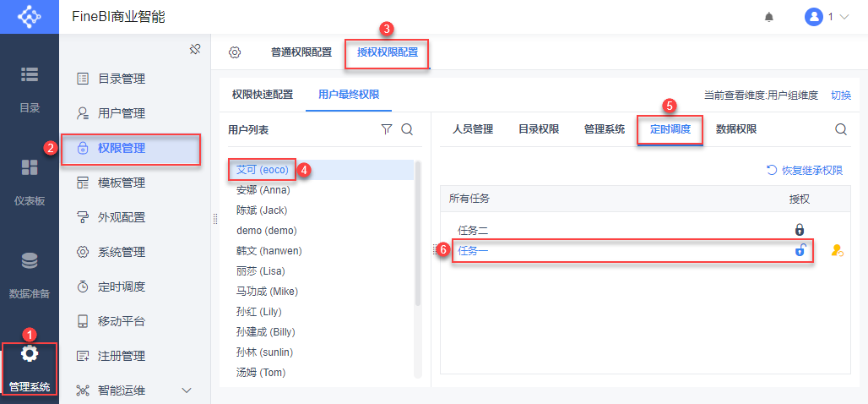
Task: Switch to the 普通权限配置 tab
Action: point(301,52)
